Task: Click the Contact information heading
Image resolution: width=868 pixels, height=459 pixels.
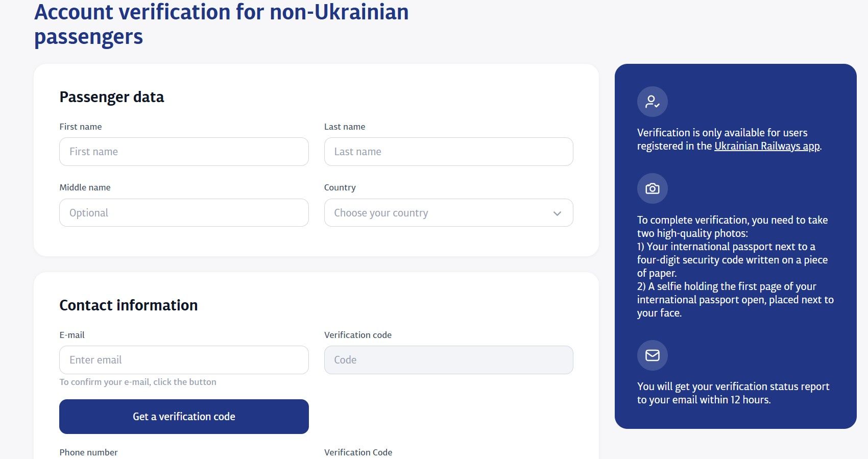Action: click(x=129, y=305)
